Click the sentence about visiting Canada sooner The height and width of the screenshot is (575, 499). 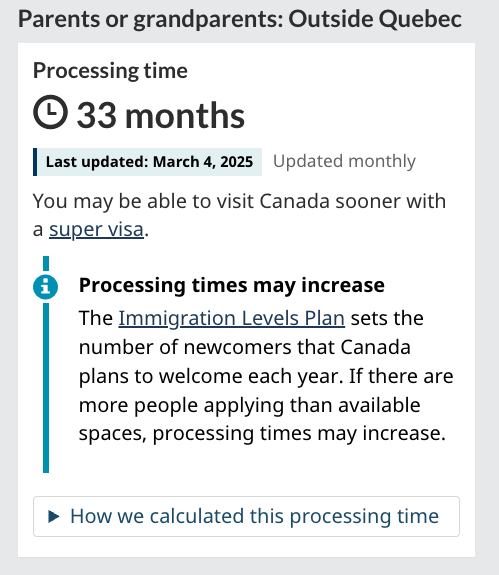[239, 215]
